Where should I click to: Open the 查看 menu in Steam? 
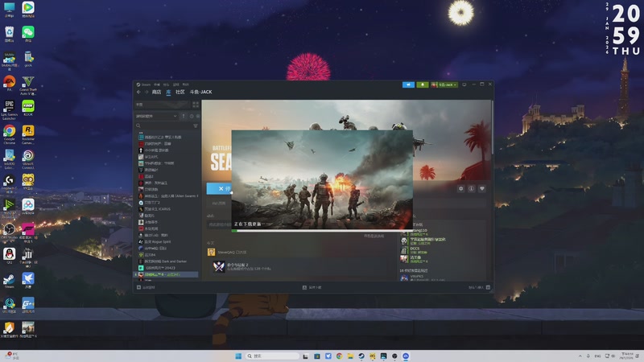click(x=157, y=84)
